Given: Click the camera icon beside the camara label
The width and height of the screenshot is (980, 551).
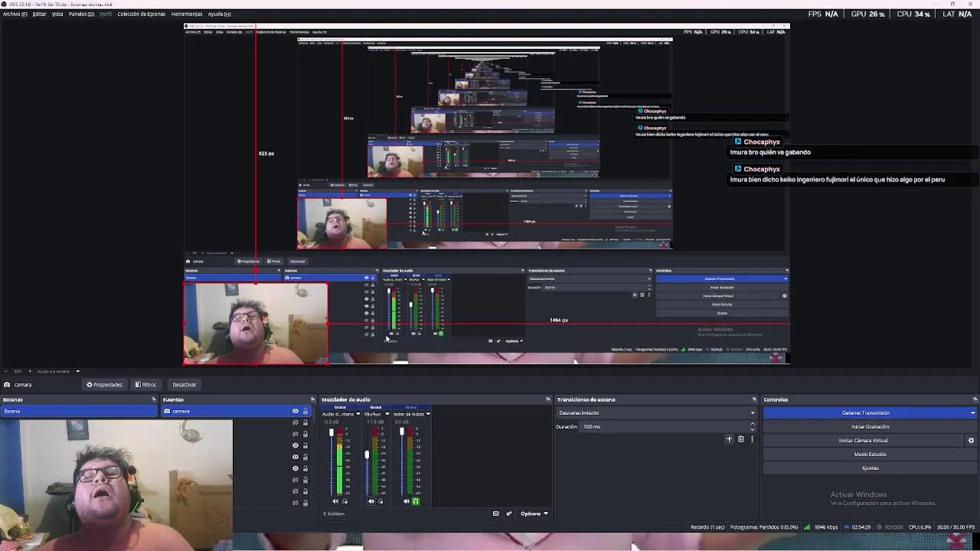Looking at the screenshot, I should click(x=7, y=385).
